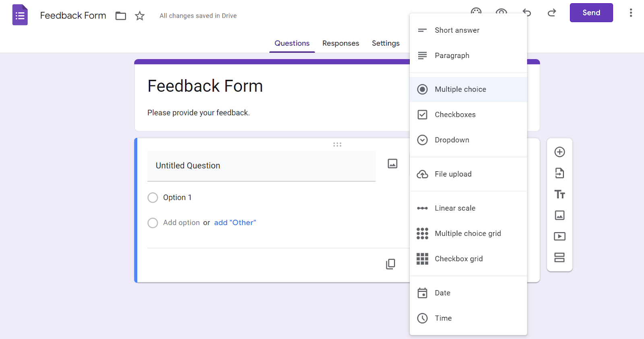This screenshot has width=644, height=339.
Task: Switch to the Responses tab
Action: 341,43
